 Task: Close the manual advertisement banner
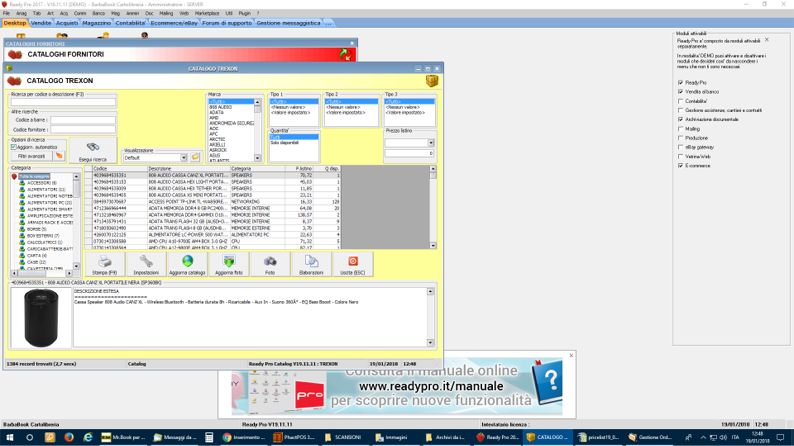point(571,355)
